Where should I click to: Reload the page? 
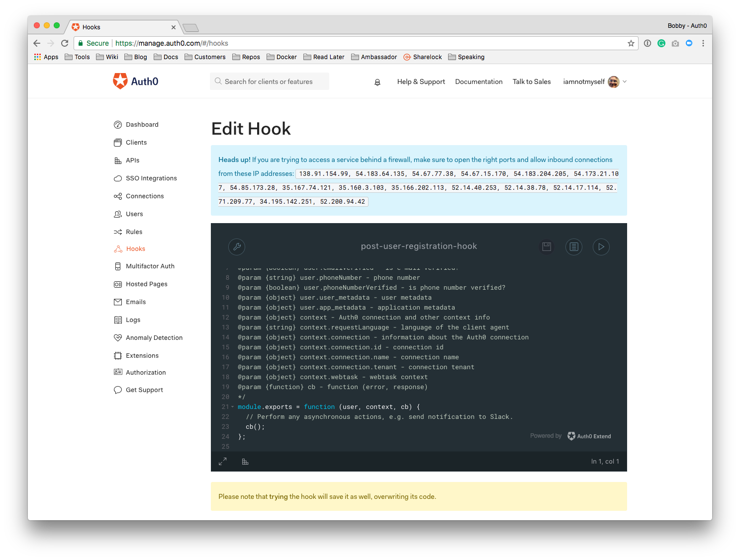pos(65,43)
